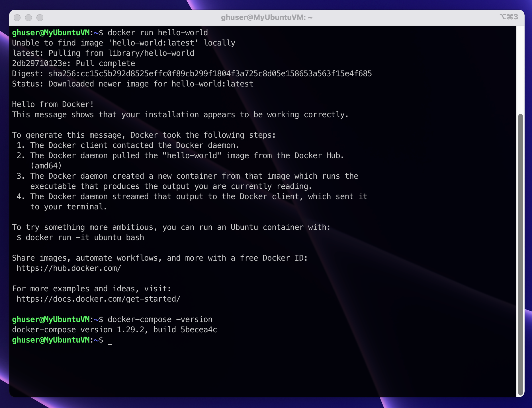Image resolution: width=532 pixels, height=408 pixels.
Task: Click step 3 'created a new container' line
Action: click(x=187, y=176)
